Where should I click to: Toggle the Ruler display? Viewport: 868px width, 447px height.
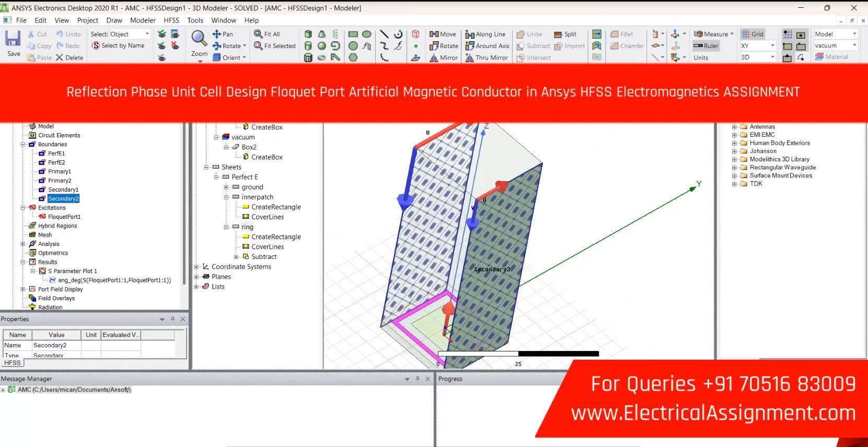click(706, 46)
